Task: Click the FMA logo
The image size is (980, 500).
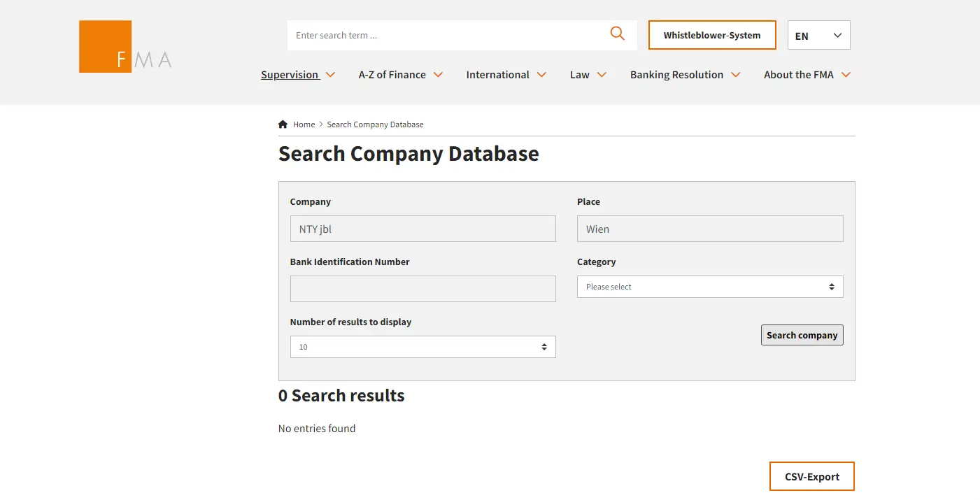Action: click(x=125, y=47)
